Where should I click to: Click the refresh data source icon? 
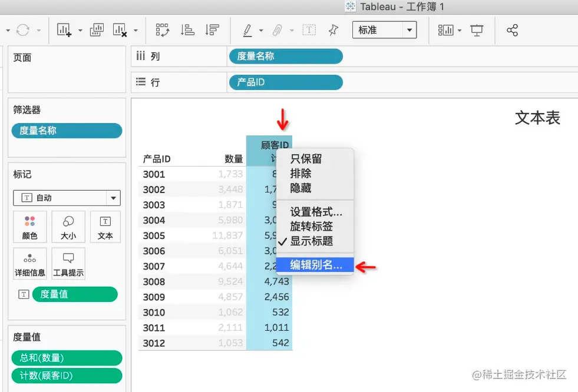click(x=23, y=30)
